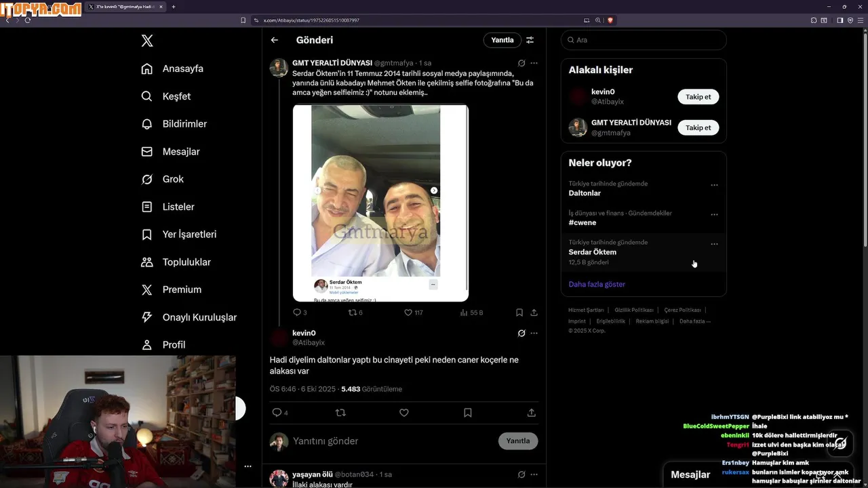
Task: Click the X logo in sidebar
Action: (147, 41)
